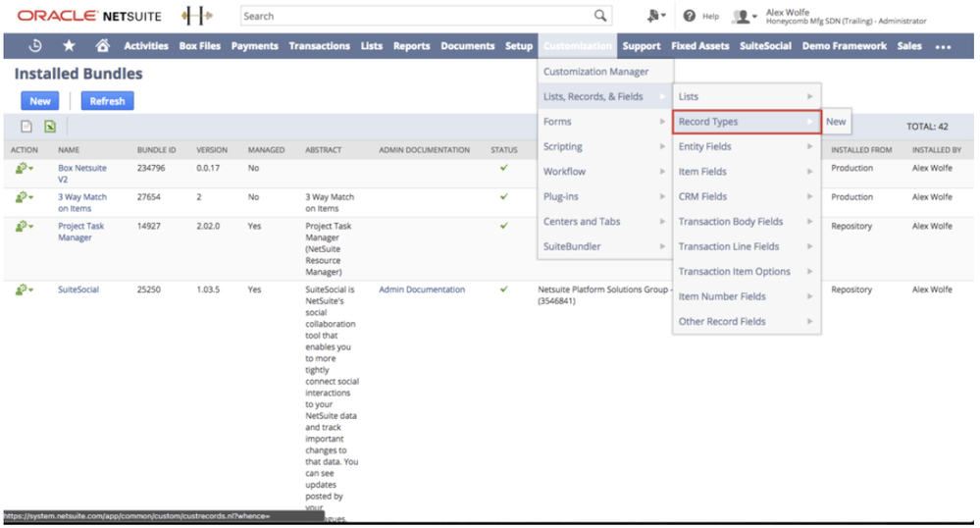Click the Refresh button
The image size is (980, 528).
pyautogui.click(x=108, y=101)
